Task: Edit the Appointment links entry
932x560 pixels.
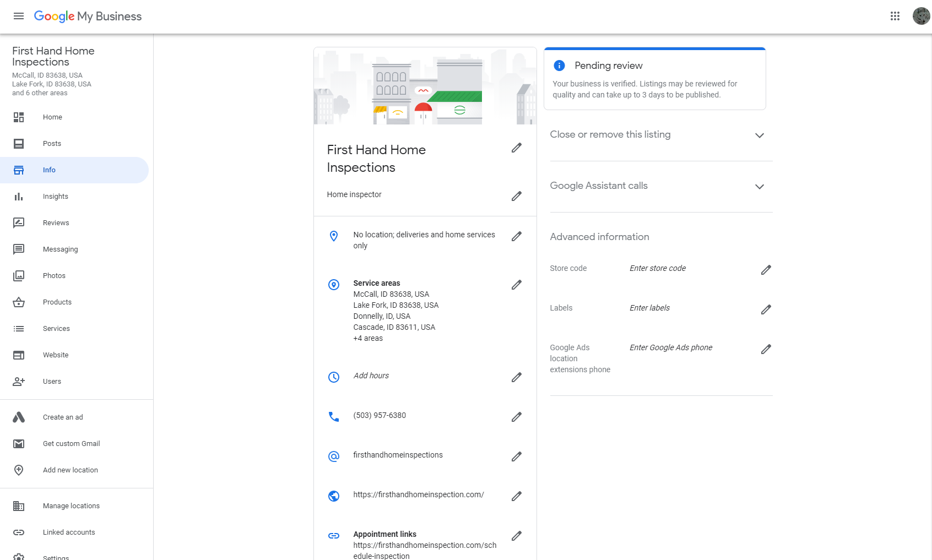Action: [x=516, y=536]
